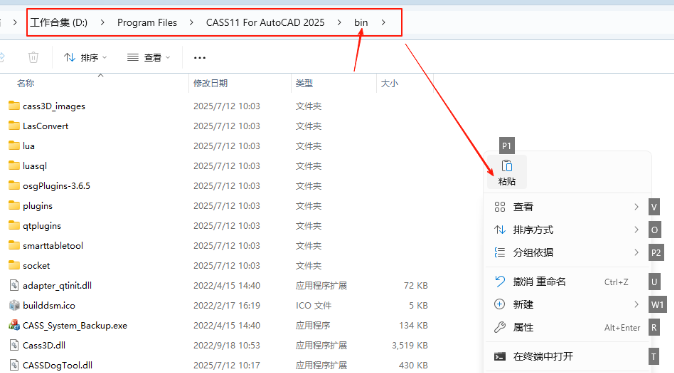The image size is (674, 373).
Task: Select the smarttabletool folder name
Action: click(53, 246)
